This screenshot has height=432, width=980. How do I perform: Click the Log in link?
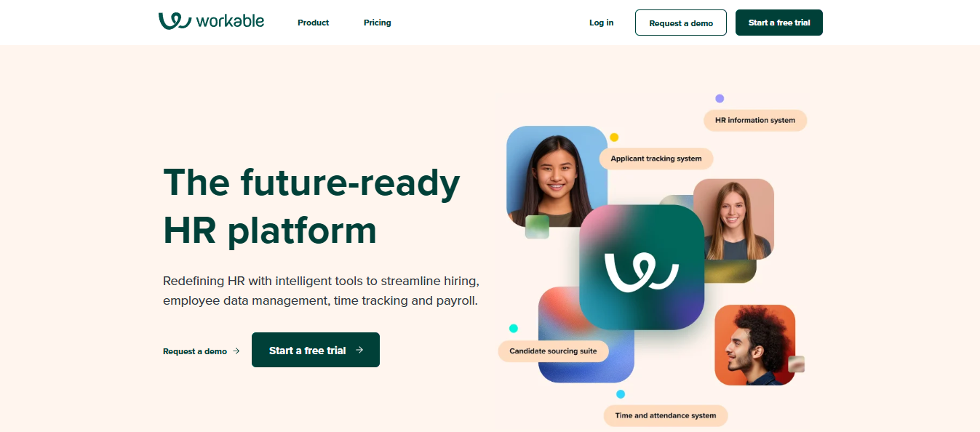click(x=602, y=23)
